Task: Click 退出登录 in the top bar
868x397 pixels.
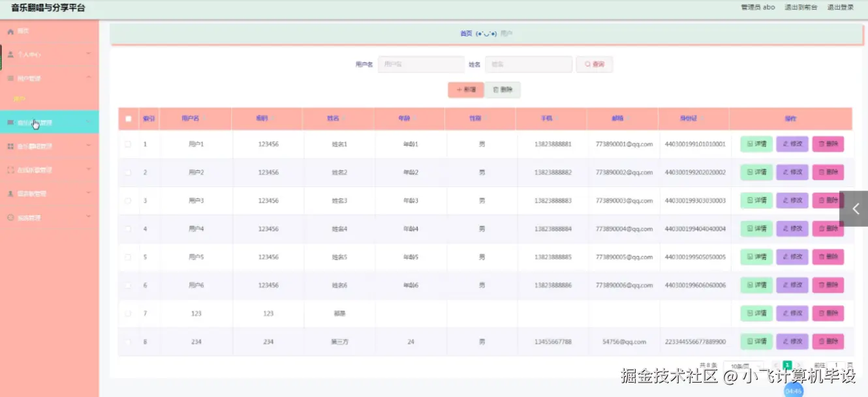Action: click(x=841, y=8)
